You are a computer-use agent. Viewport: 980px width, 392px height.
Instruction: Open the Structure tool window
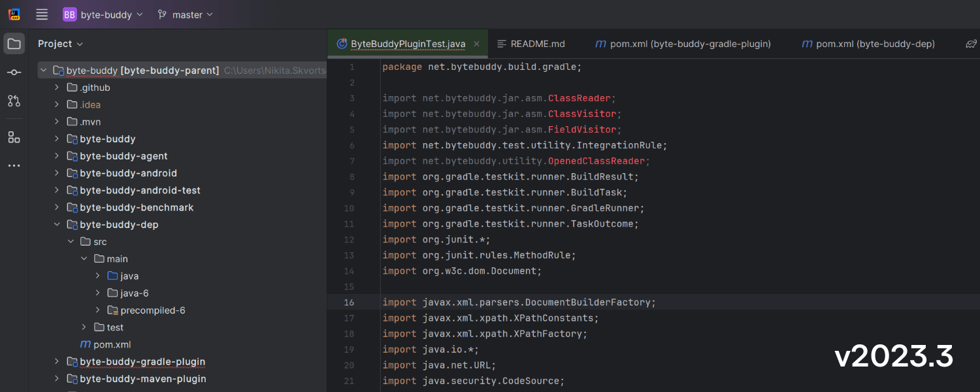14,137
